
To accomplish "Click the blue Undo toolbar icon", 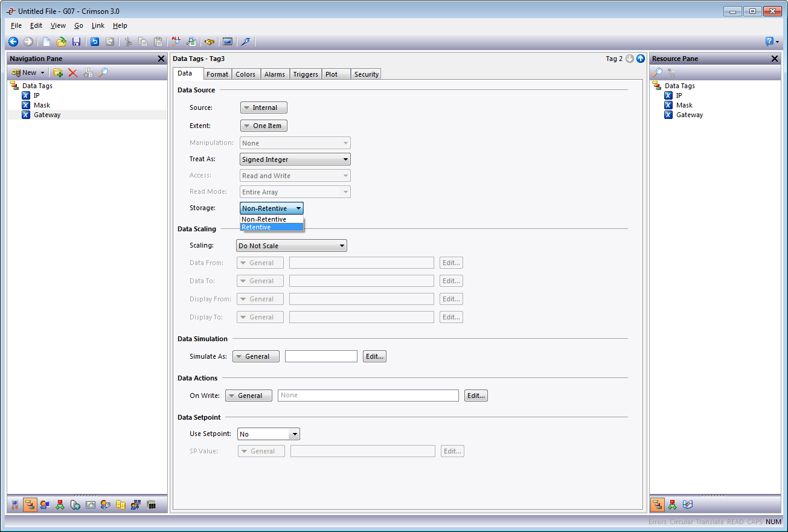I will click(x=95, y=42).
